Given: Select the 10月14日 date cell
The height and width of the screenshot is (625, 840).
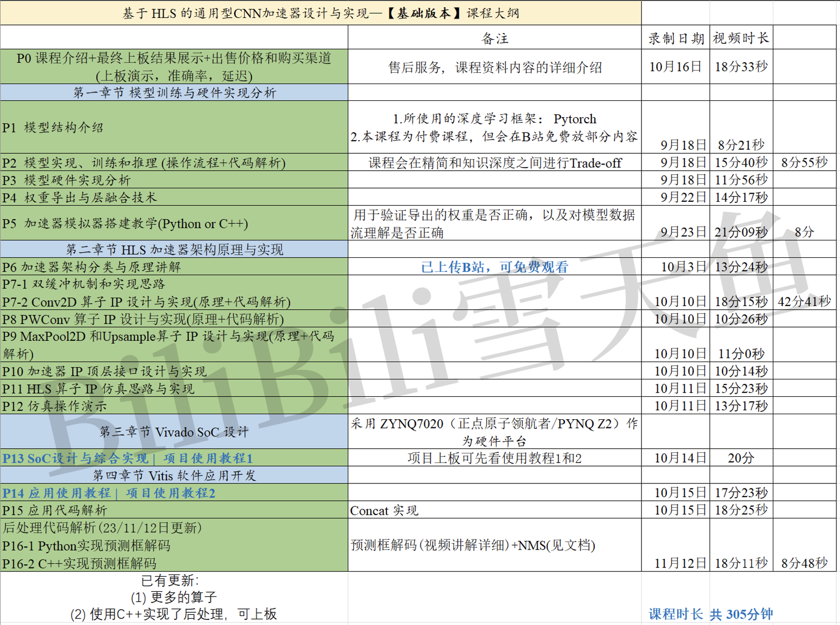Looking at the screenshot, I should 676,458.
